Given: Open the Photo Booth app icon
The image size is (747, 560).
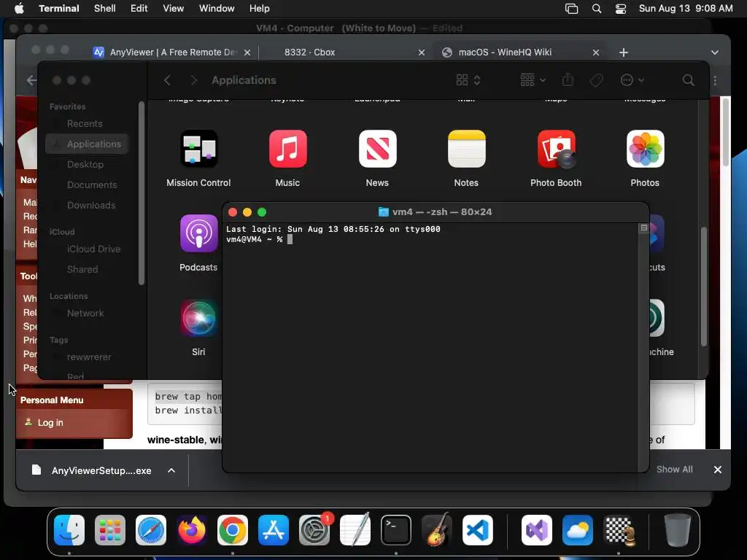Looking at the screenshot, I should 556,149.
